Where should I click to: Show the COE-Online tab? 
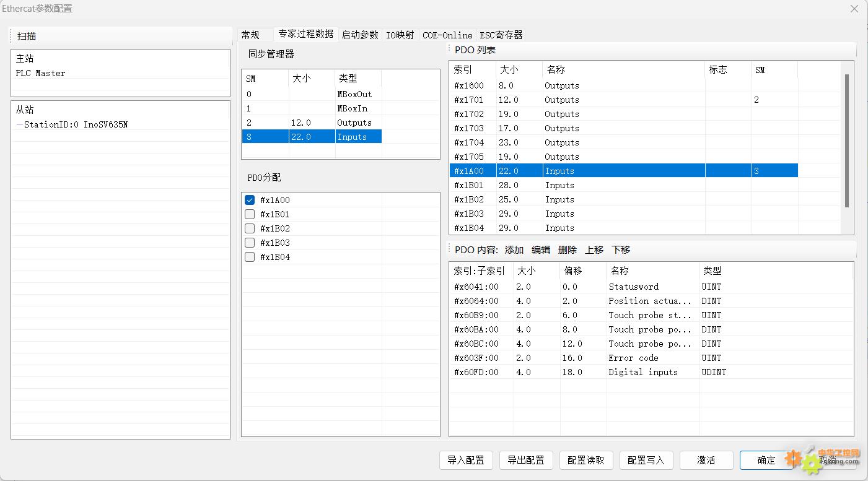(447, 35)
